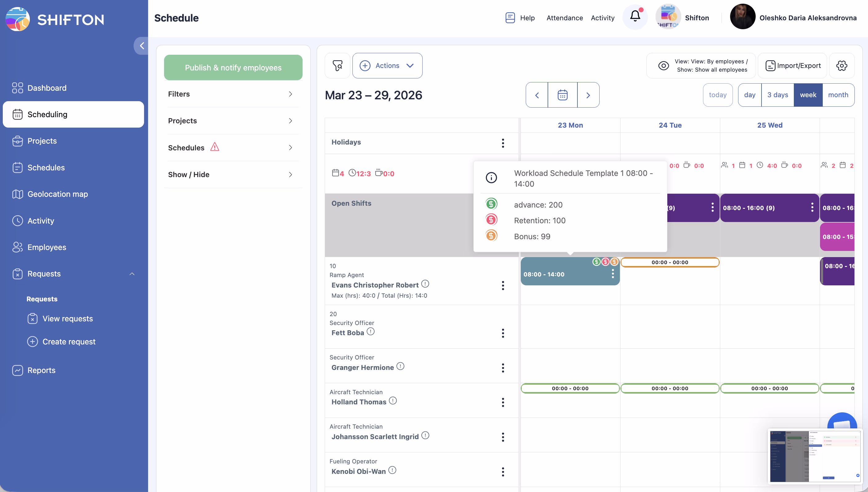
Task: Click info icon next to Fett Boba
Action: point(371,332)
